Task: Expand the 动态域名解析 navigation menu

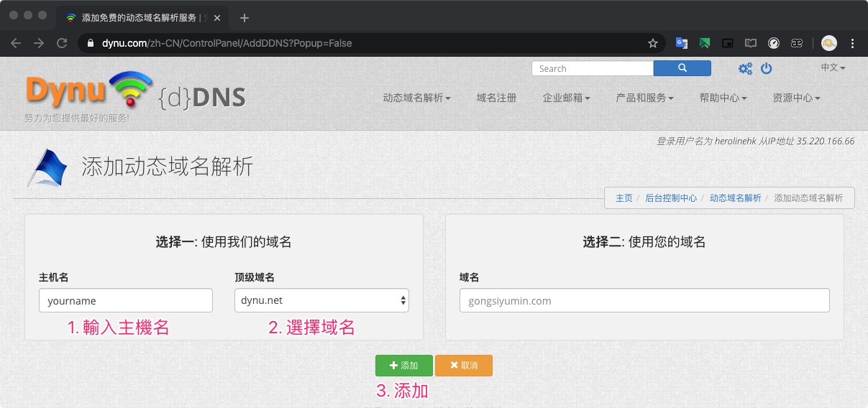Action: click(416, 98)
